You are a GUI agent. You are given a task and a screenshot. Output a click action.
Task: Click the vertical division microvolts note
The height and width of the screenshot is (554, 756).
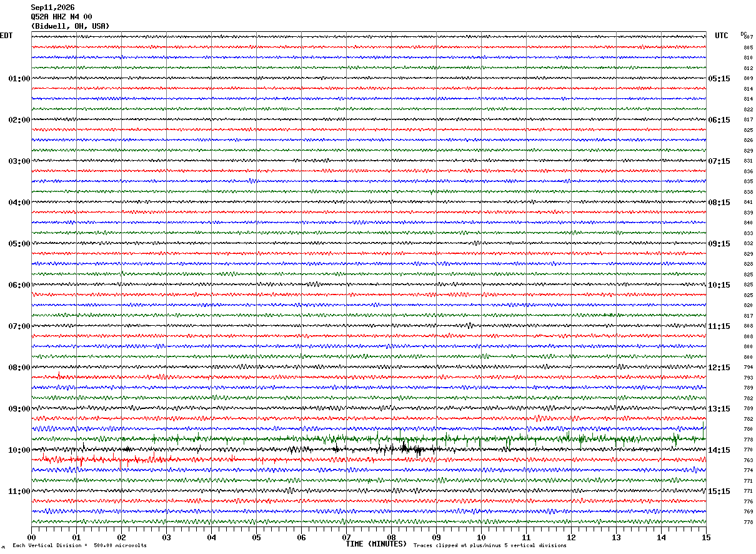tap(79, 545)
